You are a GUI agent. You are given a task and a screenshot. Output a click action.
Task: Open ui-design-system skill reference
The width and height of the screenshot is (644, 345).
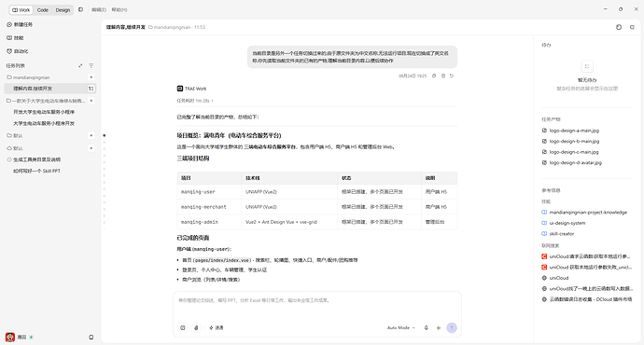pyautogui.click(x=564, y=223)
